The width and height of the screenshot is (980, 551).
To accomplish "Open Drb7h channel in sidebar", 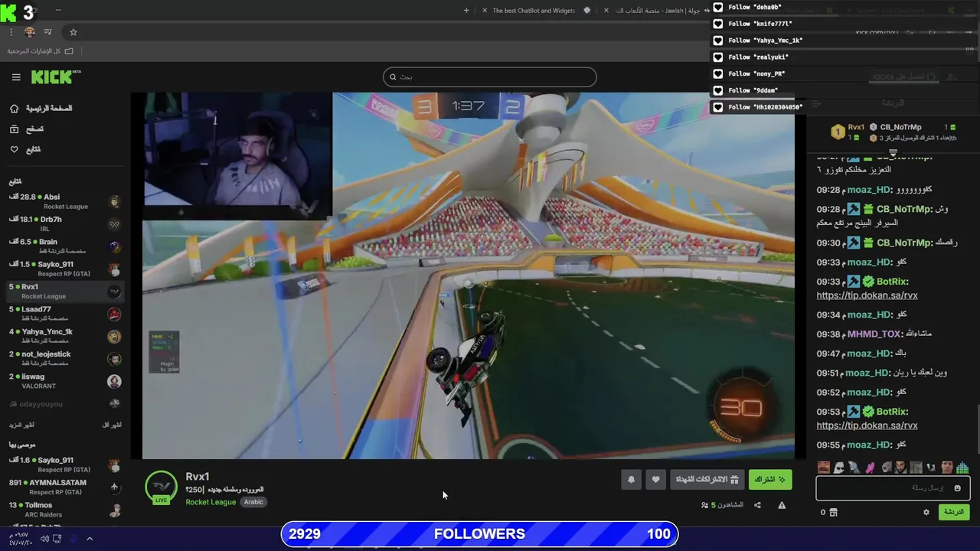I will tap(64, 223).
